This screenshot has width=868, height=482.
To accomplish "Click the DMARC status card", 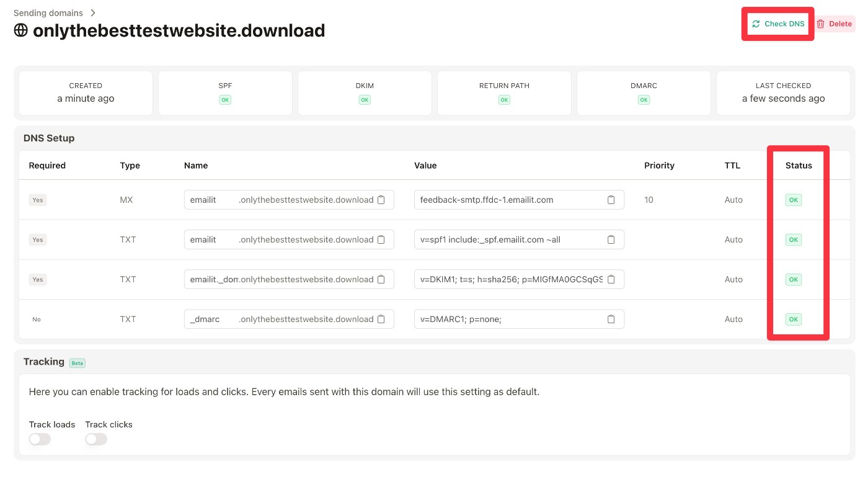I will [644, 93].
